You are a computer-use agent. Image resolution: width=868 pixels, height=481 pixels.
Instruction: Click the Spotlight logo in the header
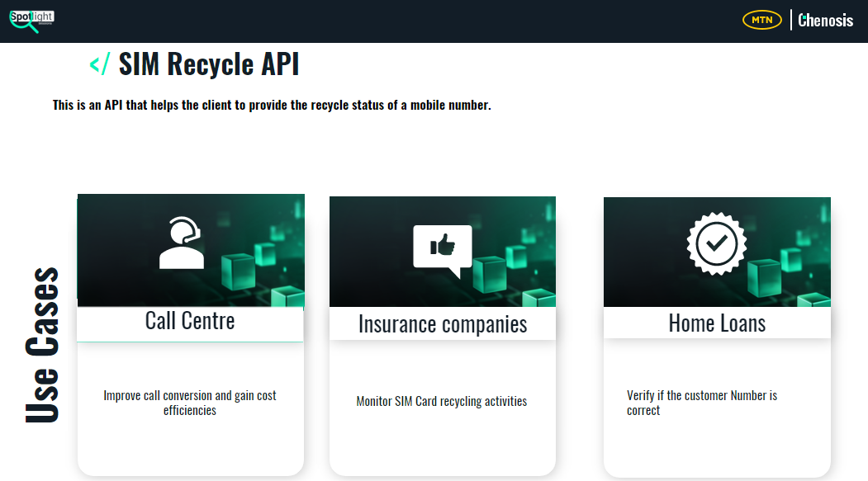click(x=31, y=21)
